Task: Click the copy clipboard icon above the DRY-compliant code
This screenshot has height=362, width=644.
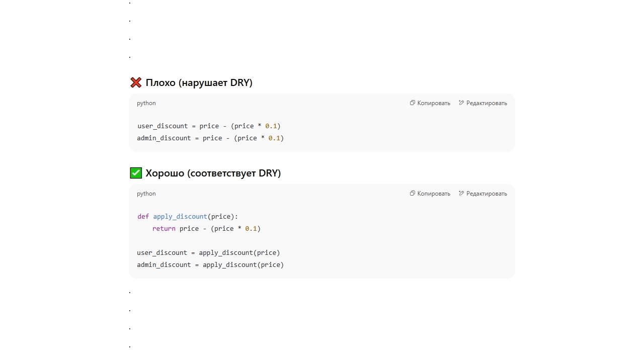Action: (x=412, y=194)
